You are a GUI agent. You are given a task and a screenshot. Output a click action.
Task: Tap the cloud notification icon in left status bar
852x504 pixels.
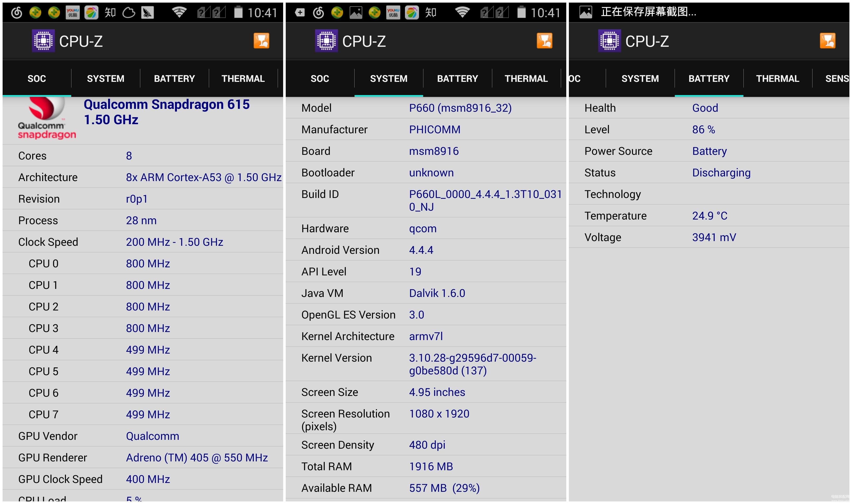(129, 13)
